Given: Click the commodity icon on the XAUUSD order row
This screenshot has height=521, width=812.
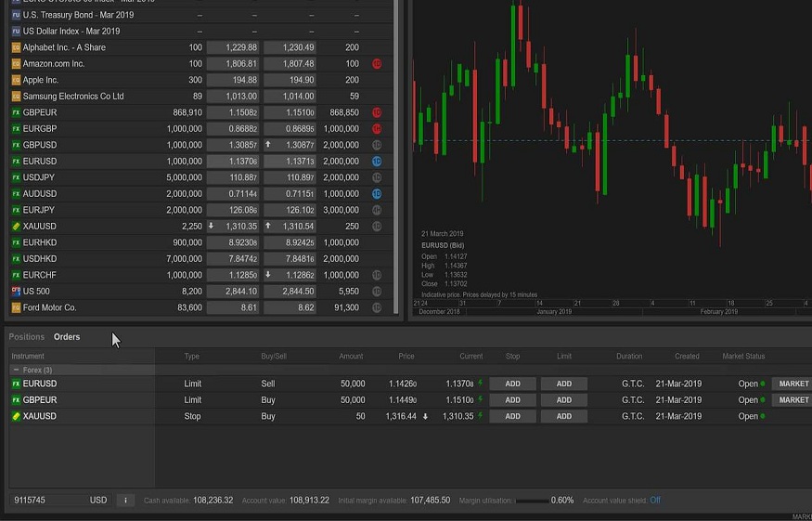Looking at the screenshot, I should (x=16, y=416).
